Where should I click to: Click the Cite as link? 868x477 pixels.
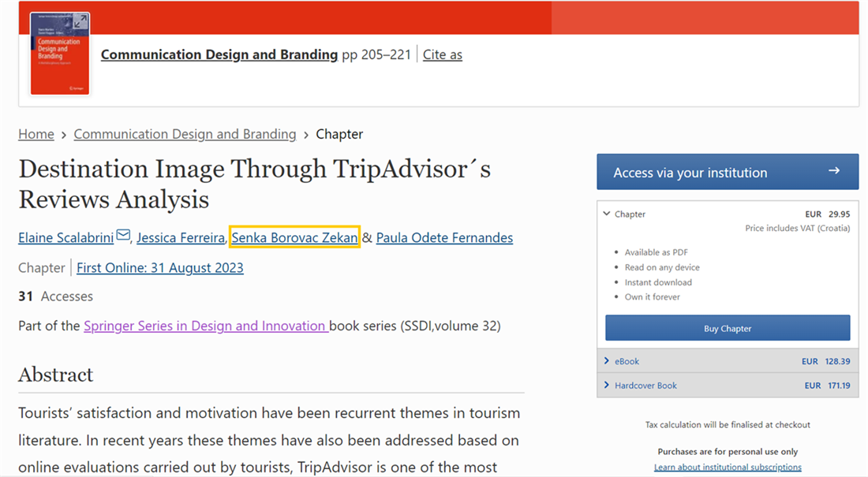[x=443, y=54]
